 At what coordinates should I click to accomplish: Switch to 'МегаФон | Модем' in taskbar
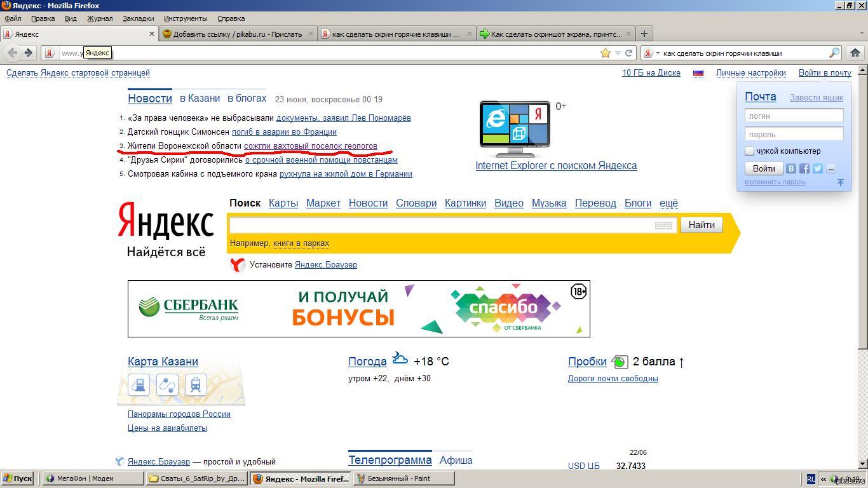[93, 478]
